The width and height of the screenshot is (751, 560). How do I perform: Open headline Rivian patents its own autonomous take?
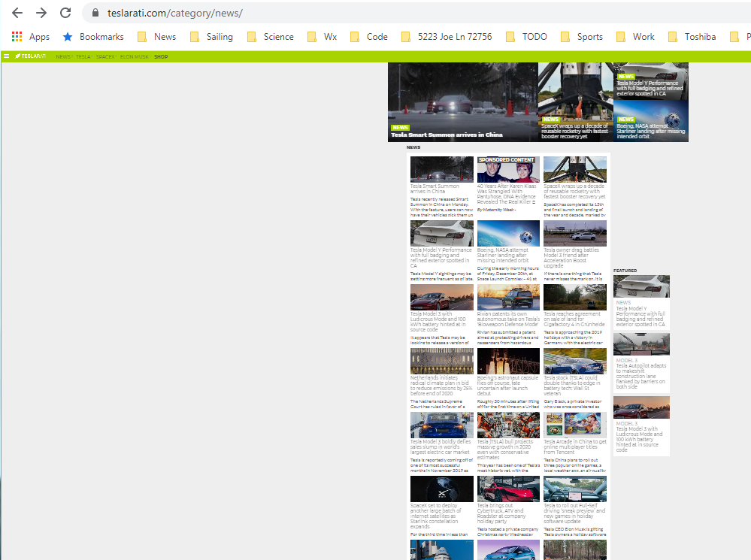(x=507, y=319)
